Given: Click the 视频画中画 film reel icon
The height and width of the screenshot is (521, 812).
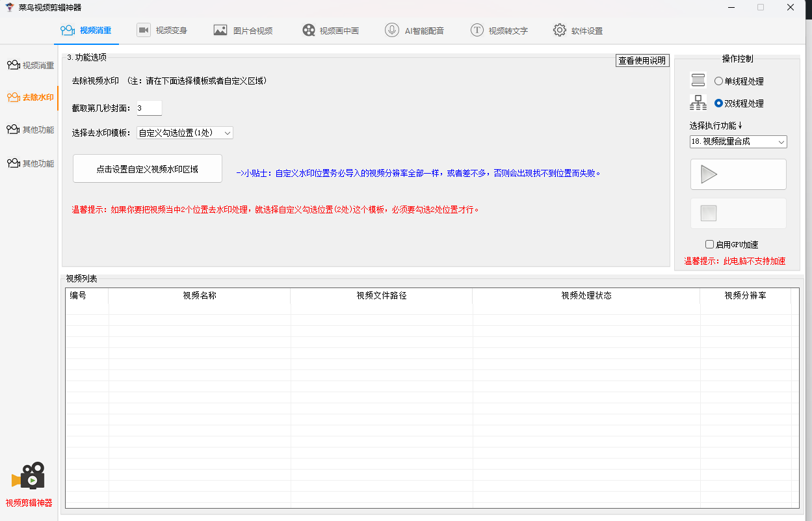Looking at the screenshot, I should (309, 30).
